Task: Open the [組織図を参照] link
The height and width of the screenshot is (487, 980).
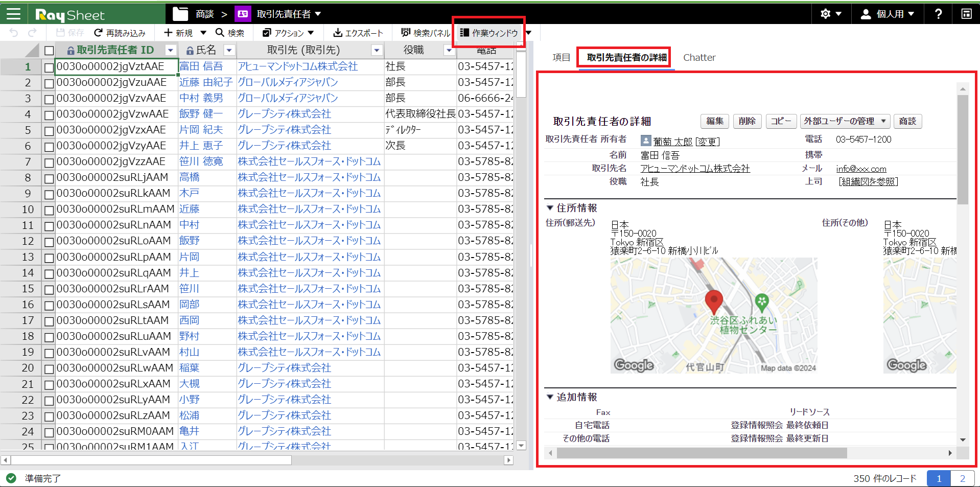Action: (868, 181)
